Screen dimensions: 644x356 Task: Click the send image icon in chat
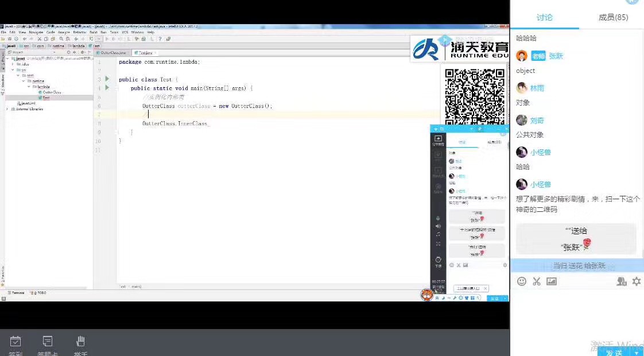[x=552, y=281]
